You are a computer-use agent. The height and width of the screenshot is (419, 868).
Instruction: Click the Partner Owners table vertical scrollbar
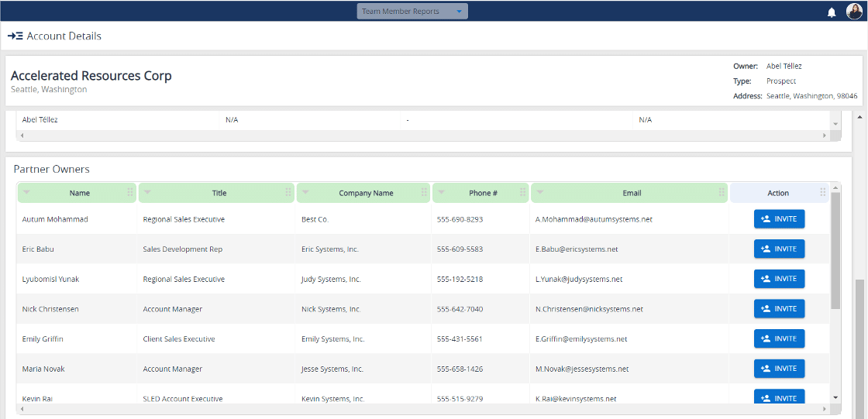(835, 248)
